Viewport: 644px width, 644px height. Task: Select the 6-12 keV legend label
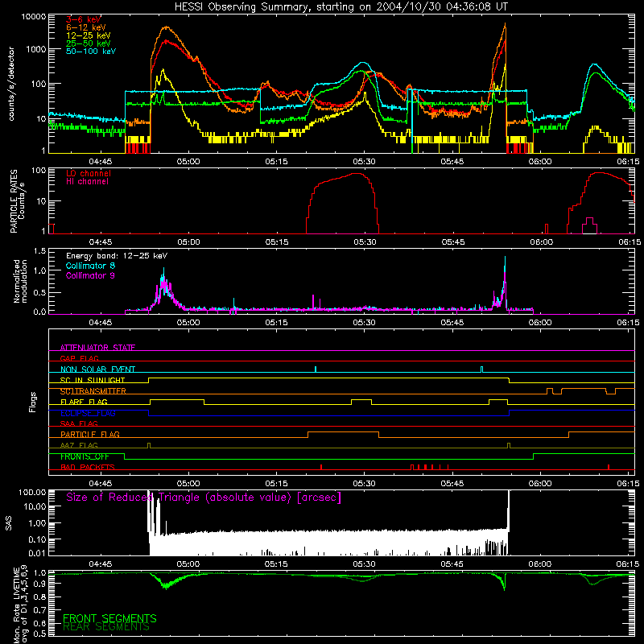click(x=86, y=27)
